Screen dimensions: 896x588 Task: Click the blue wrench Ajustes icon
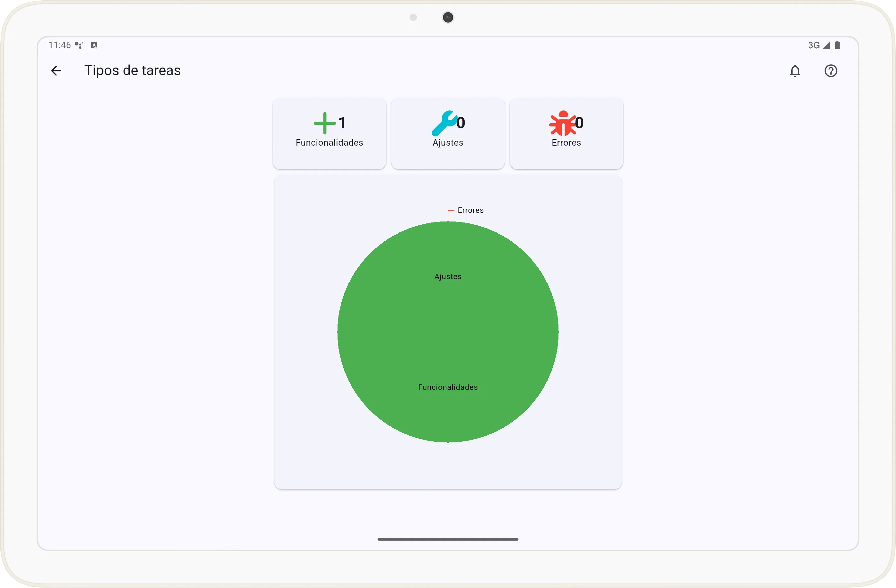pyautogui.click(x=444, y=123)
